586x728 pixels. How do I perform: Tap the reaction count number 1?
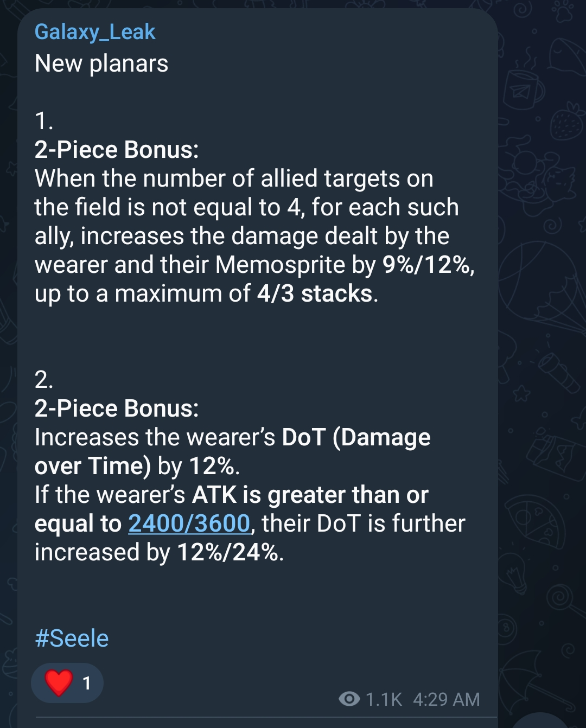(x=87, y=684)
